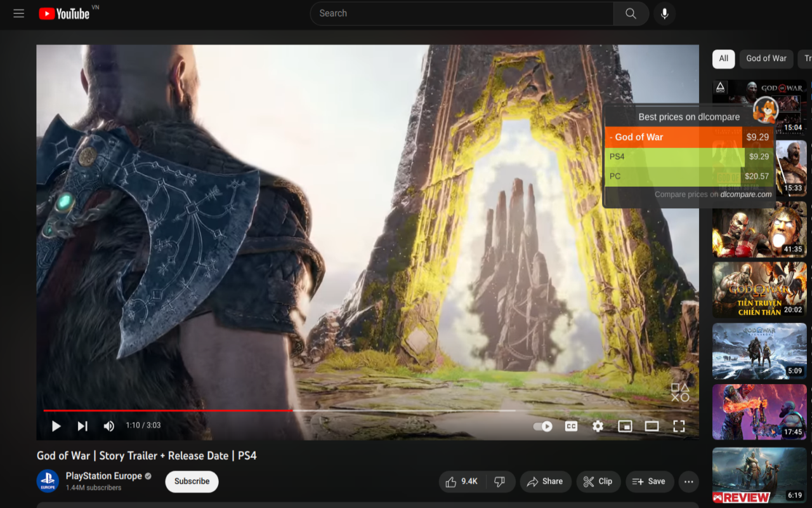Subscribe to PlayStation Europe
The image size is (812, 508).
(x=192, y=481)
